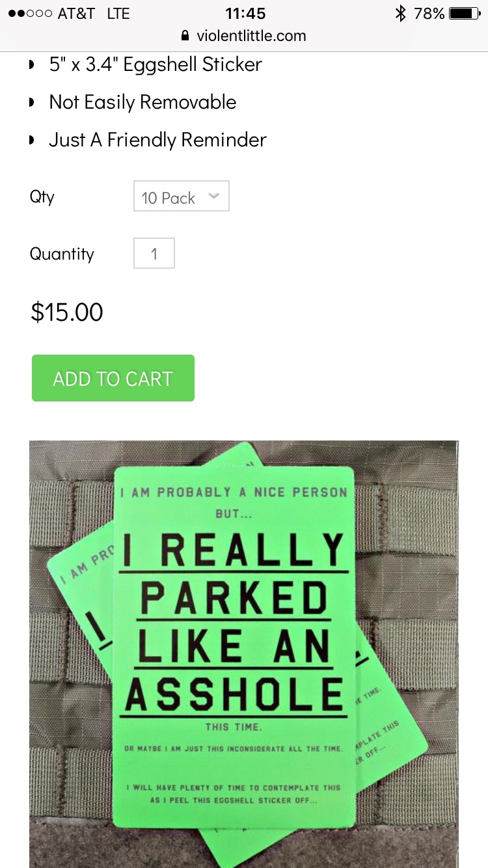
Task: Tap the front green parking sticker image
Action: pyautogui.click(x=234, y=644)
